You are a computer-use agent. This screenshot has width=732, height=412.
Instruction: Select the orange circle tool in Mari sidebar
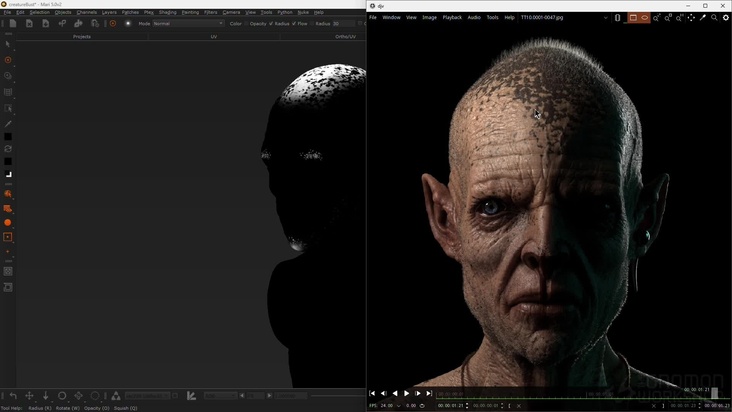[8, 223]
